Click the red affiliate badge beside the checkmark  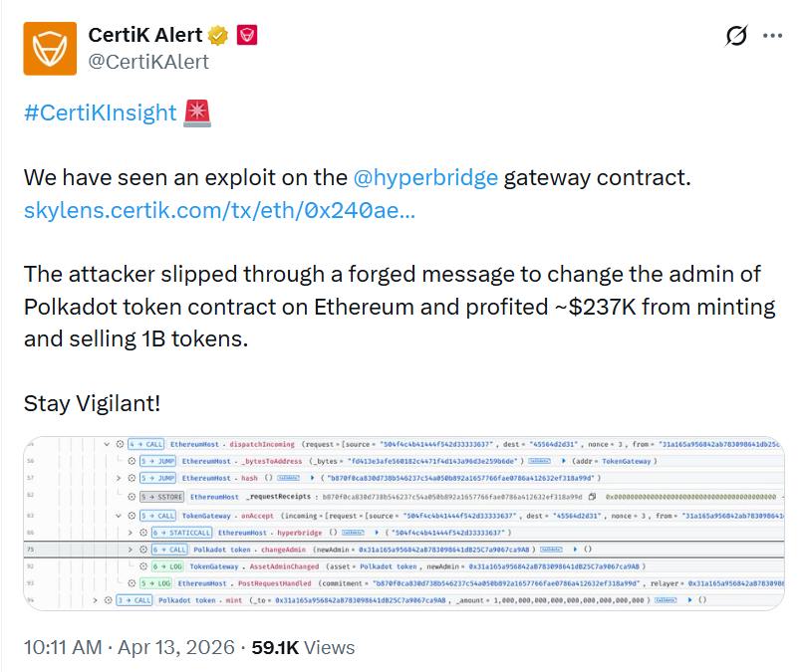coord(247,34)
